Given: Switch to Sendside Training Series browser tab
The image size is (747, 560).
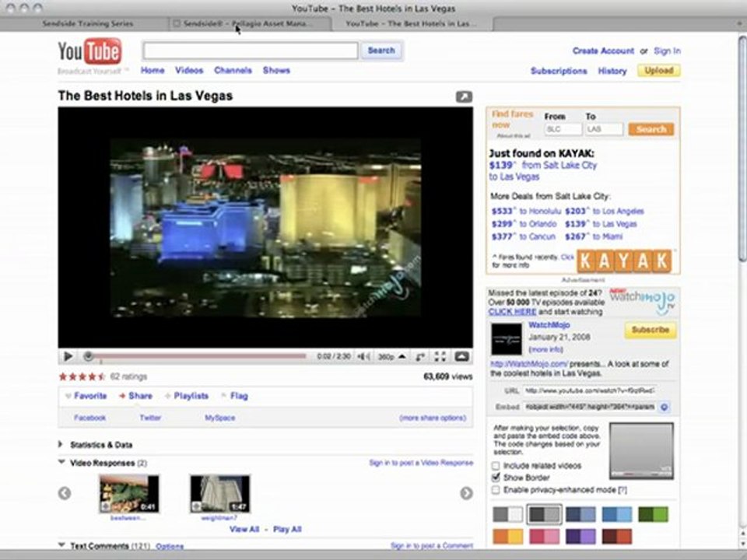Looking at the screenshot, I should 88,23.
